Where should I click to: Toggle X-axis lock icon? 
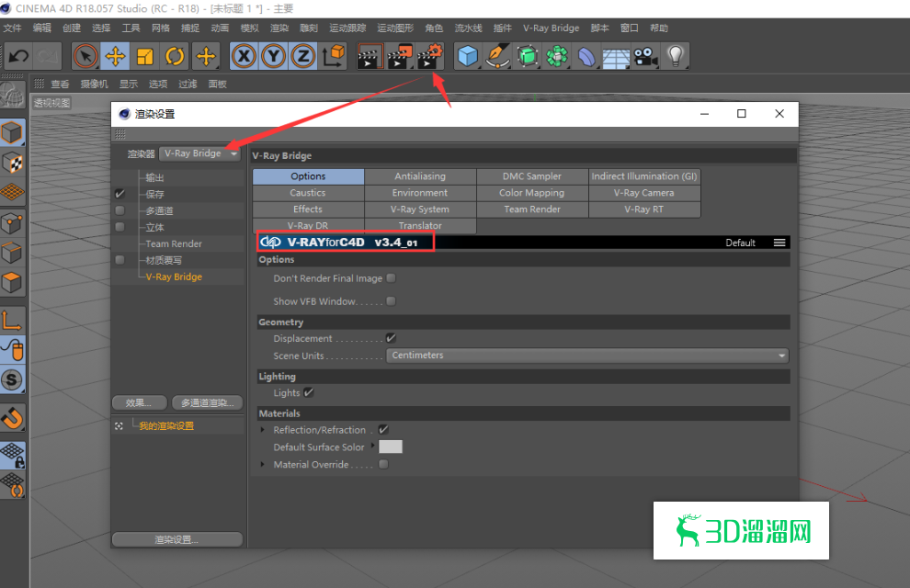(x=244, y=57)
